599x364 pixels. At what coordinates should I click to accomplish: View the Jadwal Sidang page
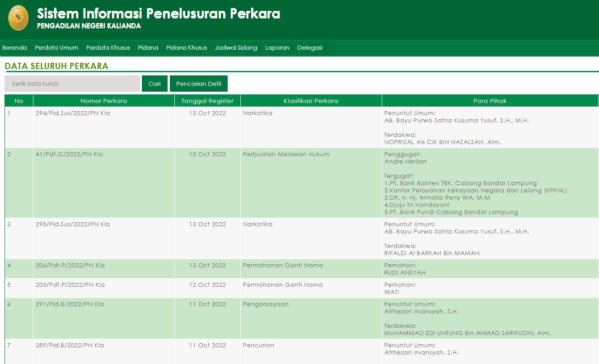tap(236, 48)
